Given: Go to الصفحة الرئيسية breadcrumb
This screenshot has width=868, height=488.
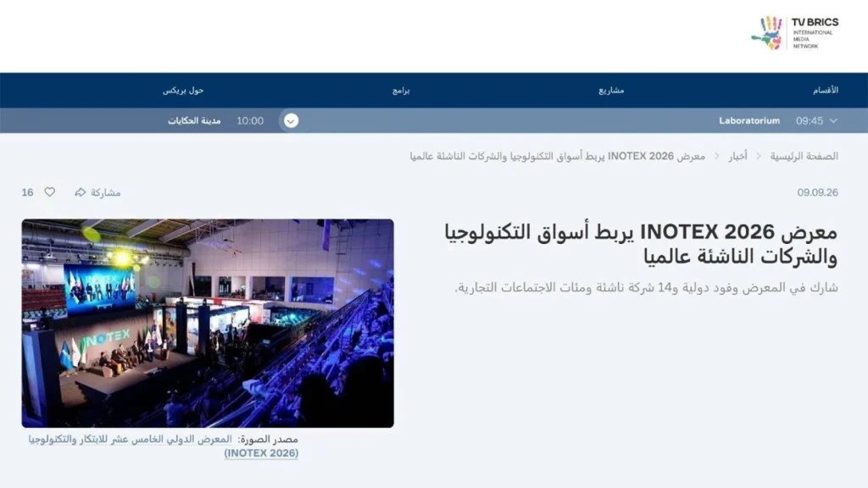Looking at the screenshot, I should click(x=804, y=157).
